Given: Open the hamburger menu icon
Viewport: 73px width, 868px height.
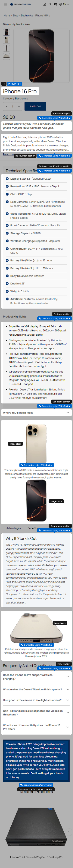Looking at the screenshot, I should click(x=5, y=4).
